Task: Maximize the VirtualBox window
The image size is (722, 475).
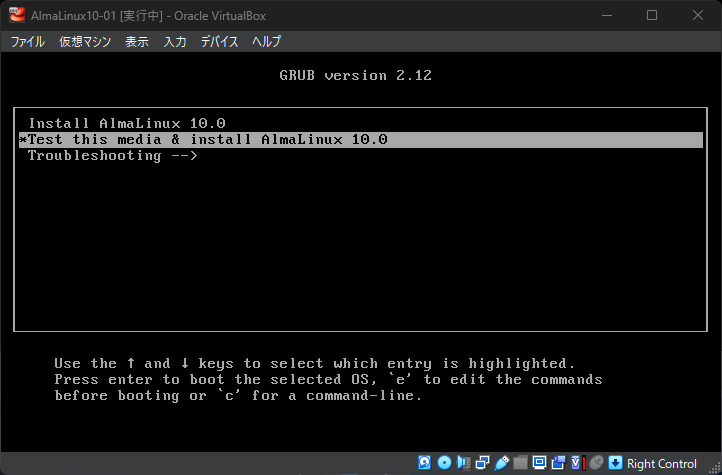Action: [652, 15]
